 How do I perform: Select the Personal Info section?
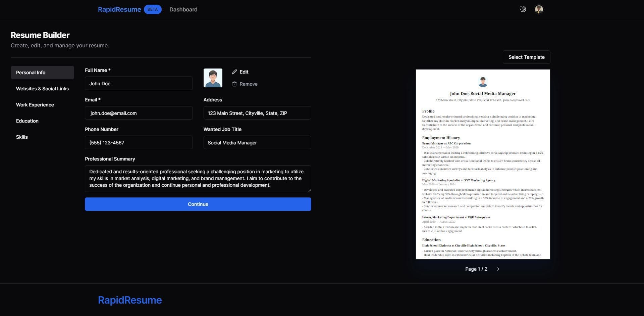pyautogui.click(x=42, y=73)
